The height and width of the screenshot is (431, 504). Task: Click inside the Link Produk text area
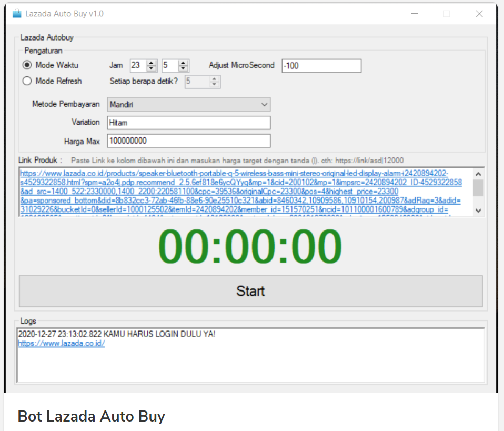point(246,192)
